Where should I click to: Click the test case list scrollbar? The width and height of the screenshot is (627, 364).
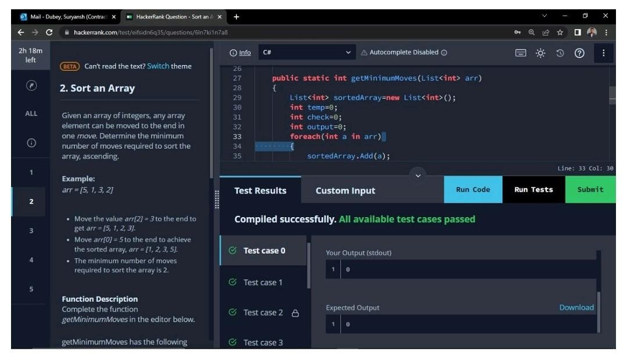[308, 266]
